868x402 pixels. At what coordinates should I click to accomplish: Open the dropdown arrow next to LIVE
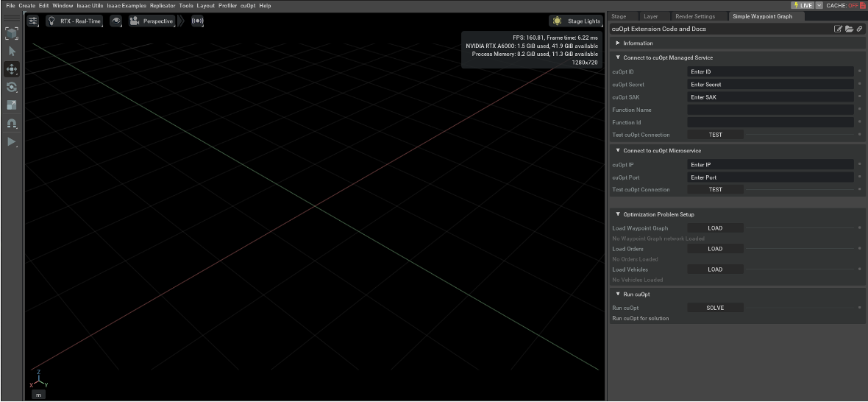point(819,5)
